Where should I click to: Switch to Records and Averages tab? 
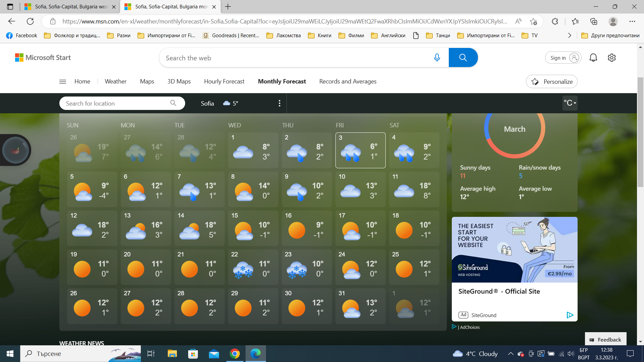[347, 81]
